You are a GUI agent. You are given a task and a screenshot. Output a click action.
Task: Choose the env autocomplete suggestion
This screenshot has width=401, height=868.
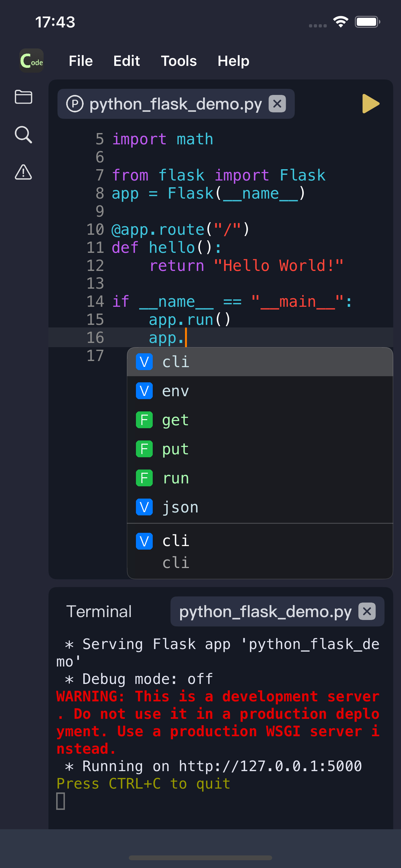coord(260,391)
